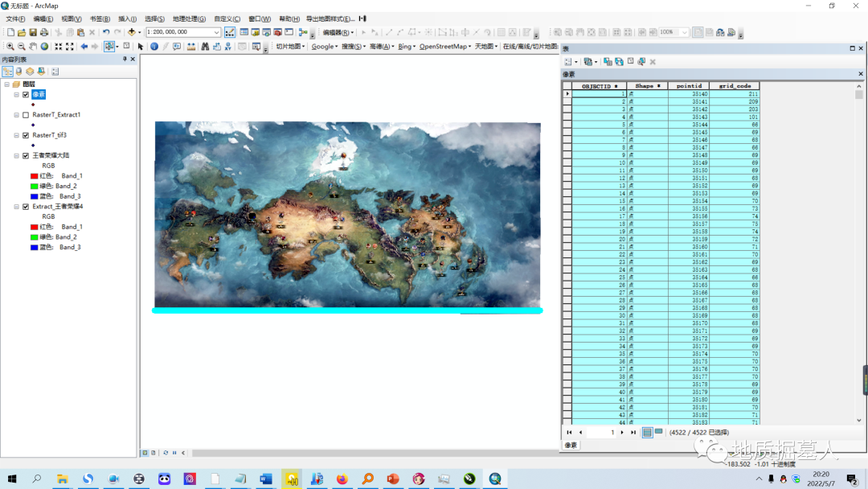Collapse the 像素 layer legend
This screenshot has height=489, width=868.
[x=17, y=95]
